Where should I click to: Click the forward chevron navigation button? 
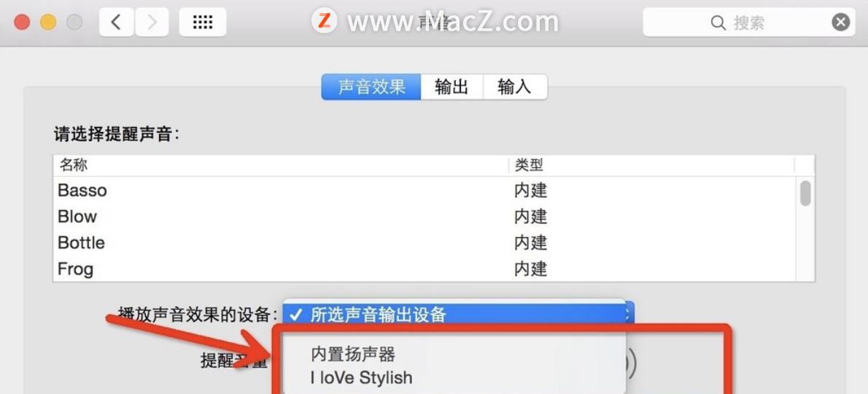click(x=152, y=22)
